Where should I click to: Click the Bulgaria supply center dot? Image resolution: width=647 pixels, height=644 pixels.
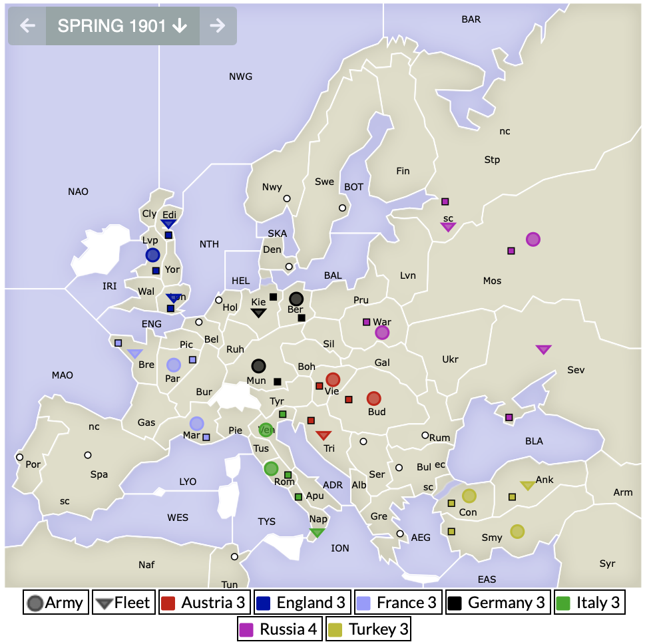(x=399, y=468)
